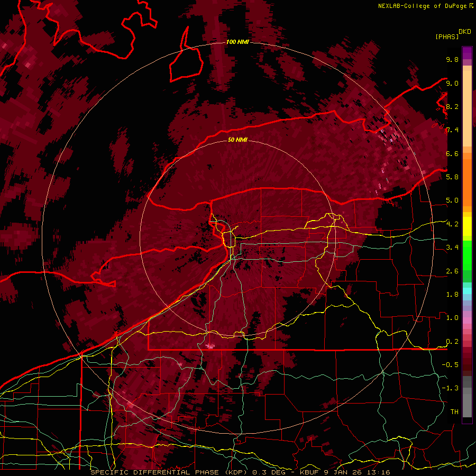Click the 5.0 value on the scale
The width and height of the screenshot is (476, 476).
click(452, 200)
